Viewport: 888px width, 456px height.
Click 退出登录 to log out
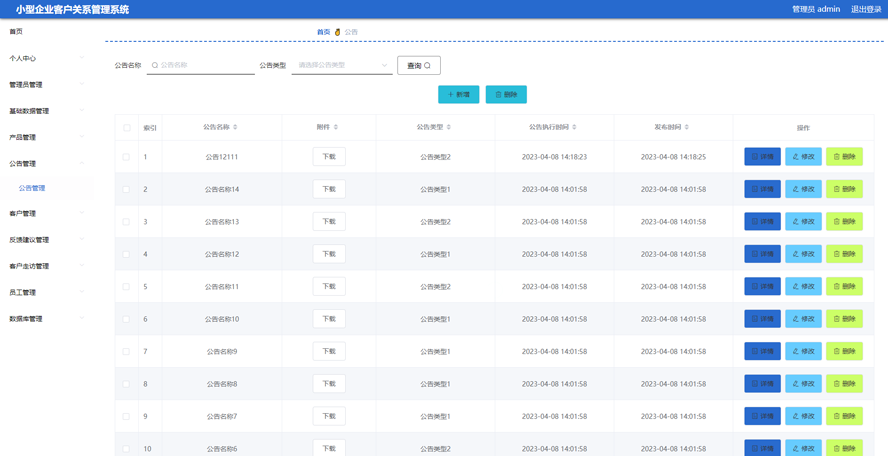pos(866,9)
